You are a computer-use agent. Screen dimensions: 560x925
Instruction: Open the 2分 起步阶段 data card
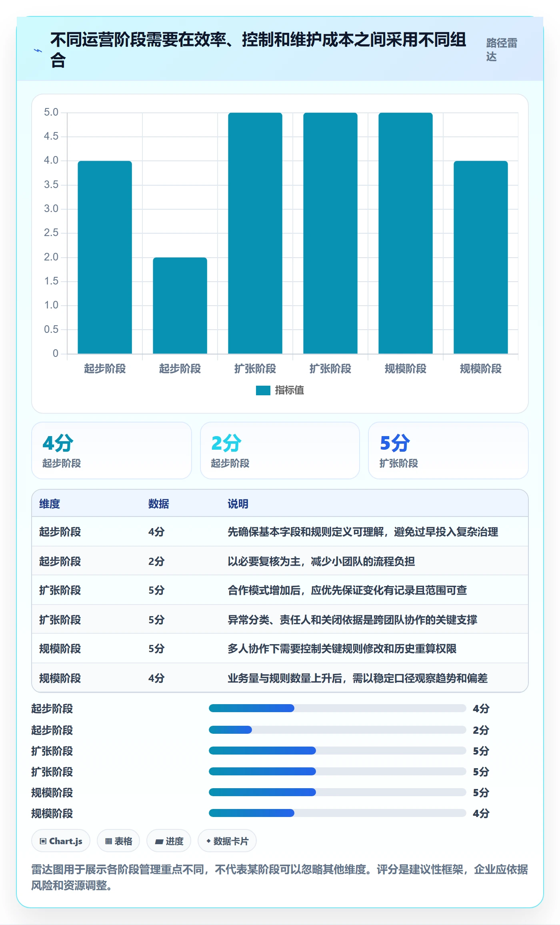(x=280, y=450)
